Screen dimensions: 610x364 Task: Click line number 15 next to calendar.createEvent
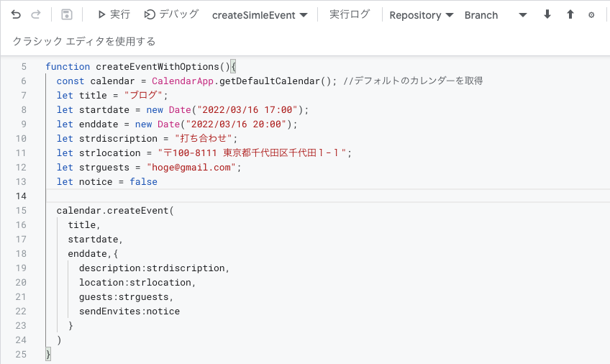point(21,210)
